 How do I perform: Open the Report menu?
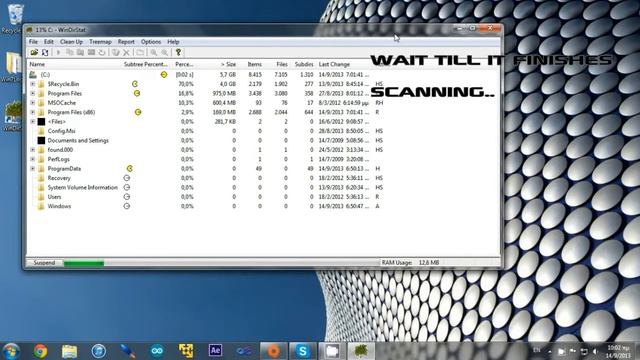(x=126, y=42)
